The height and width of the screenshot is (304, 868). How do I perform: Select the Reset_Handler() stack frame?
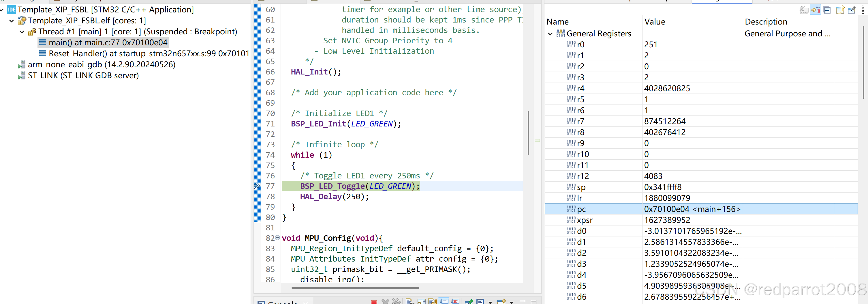point(149,54)
